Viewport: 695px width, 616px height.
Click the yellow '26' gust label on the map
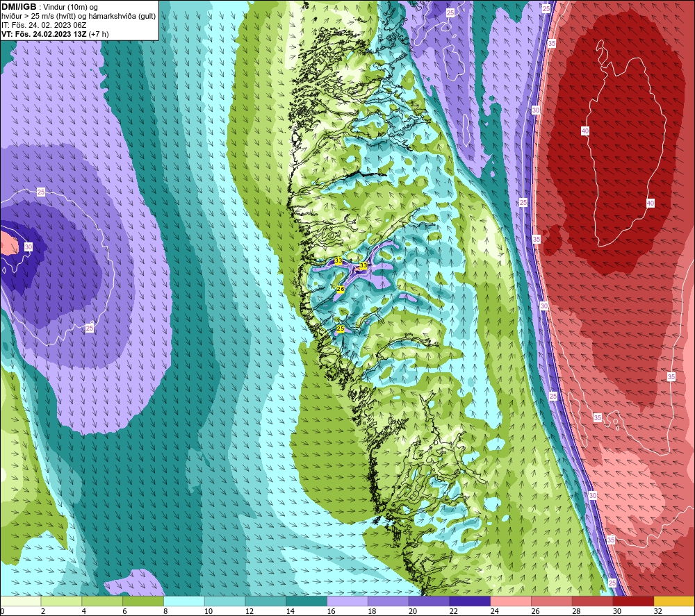[x=341, y=289]
